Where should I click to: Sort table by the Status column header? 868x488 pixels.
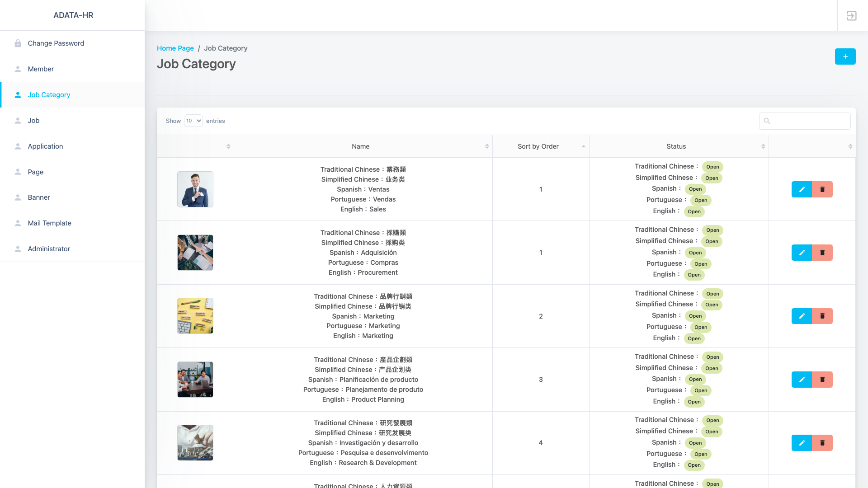click(x=676, y=146)
